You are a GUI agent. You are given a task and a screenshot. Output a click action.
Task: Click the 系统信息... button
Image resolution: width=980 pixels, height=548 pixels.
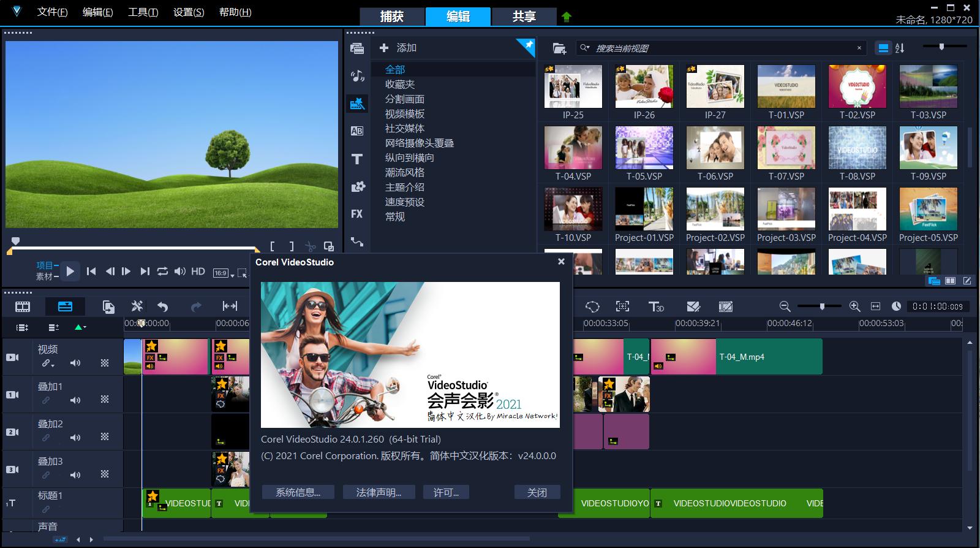(298, 492)
